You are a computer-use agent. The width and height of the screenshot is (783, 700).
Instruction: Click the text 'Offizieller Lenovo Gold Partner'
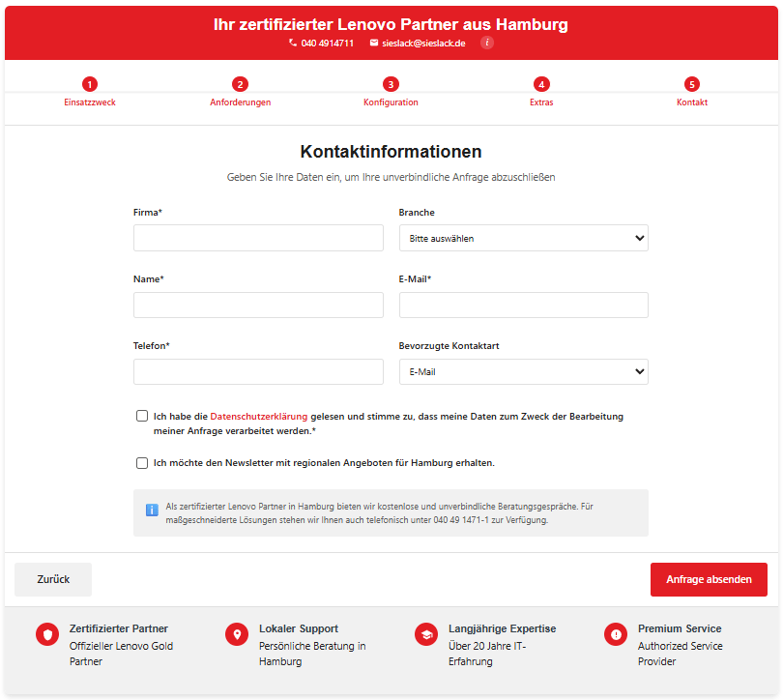pos(122,654)
